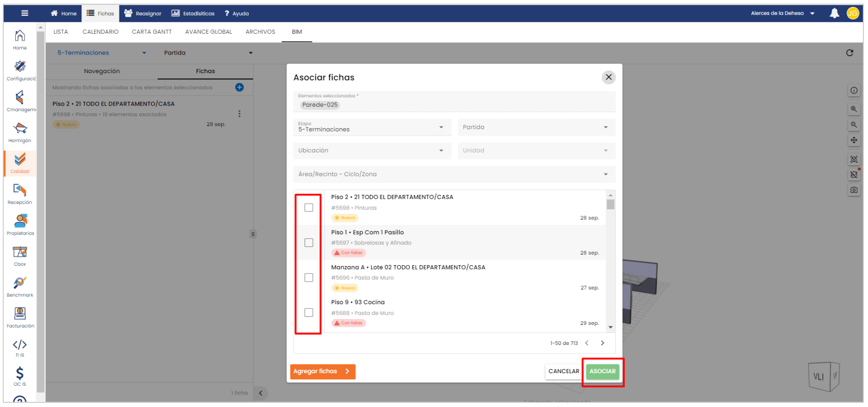This screenshot has height=407, width=868.
Task: Click the camera screenshot icon
Action: pos(854,190)
